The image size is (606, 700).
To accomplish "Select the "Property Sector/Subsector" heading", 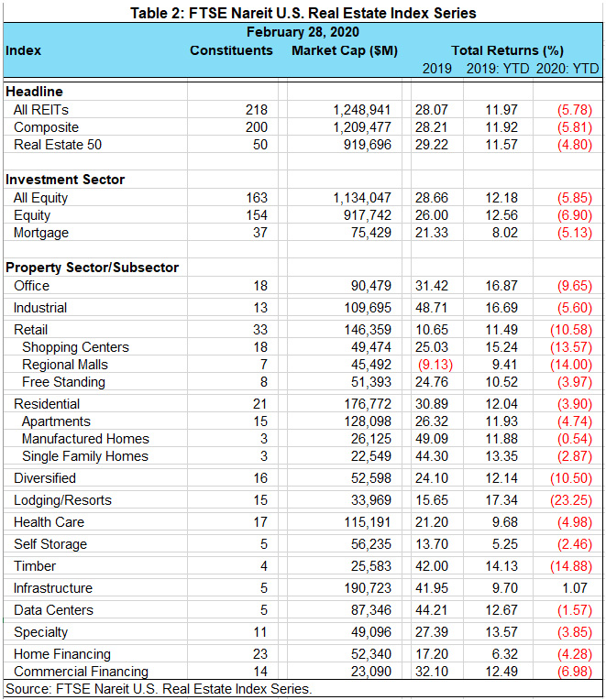I will [92, 268].
